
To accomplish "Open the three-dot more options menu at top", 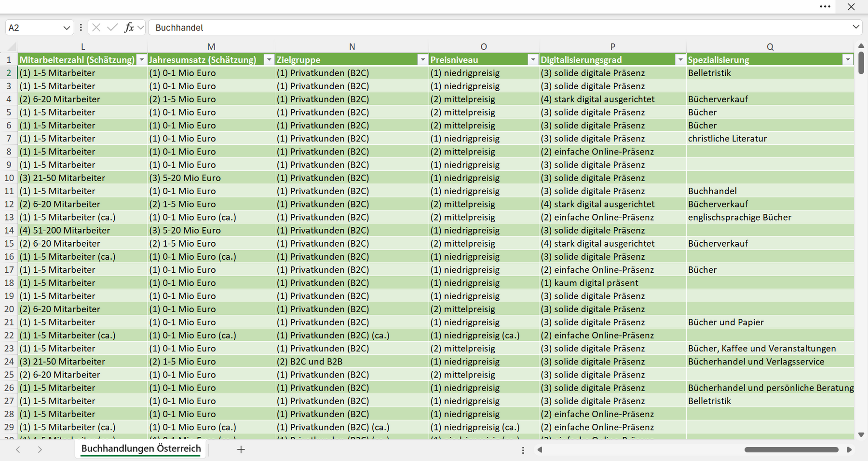I will pos(825,7).
